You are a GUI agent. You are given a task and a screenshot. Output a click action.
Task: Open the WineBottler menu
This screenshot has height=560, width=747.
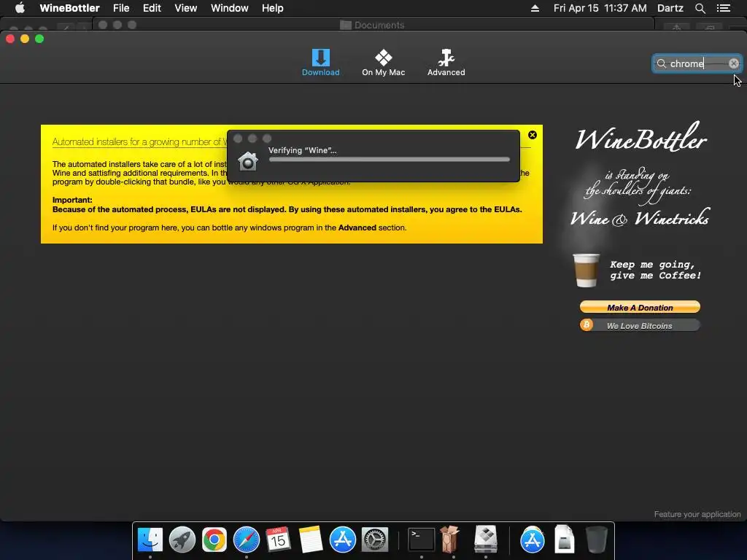[x=69, y=8]
